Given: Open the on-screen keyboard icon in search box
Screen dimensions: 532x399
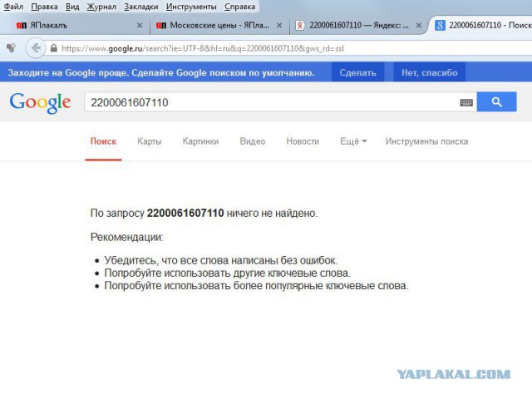Looking at the screenshot, I should [466, 102].
